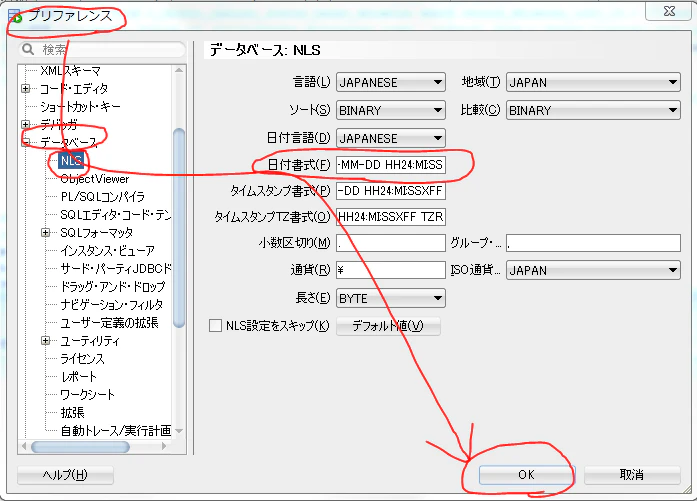Select インスタンス・ビューア tree item
This screenshot has width=697, height=501.
click(x=107, y=251)
